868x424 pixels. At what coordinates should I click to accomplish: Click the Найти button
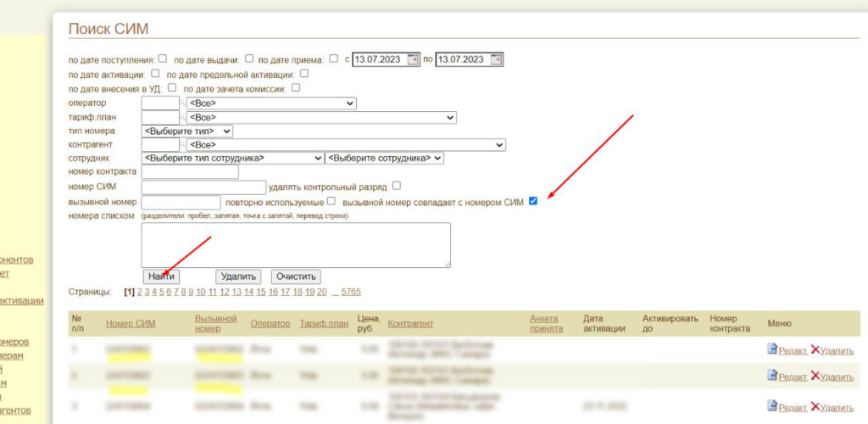click(161, 276)
